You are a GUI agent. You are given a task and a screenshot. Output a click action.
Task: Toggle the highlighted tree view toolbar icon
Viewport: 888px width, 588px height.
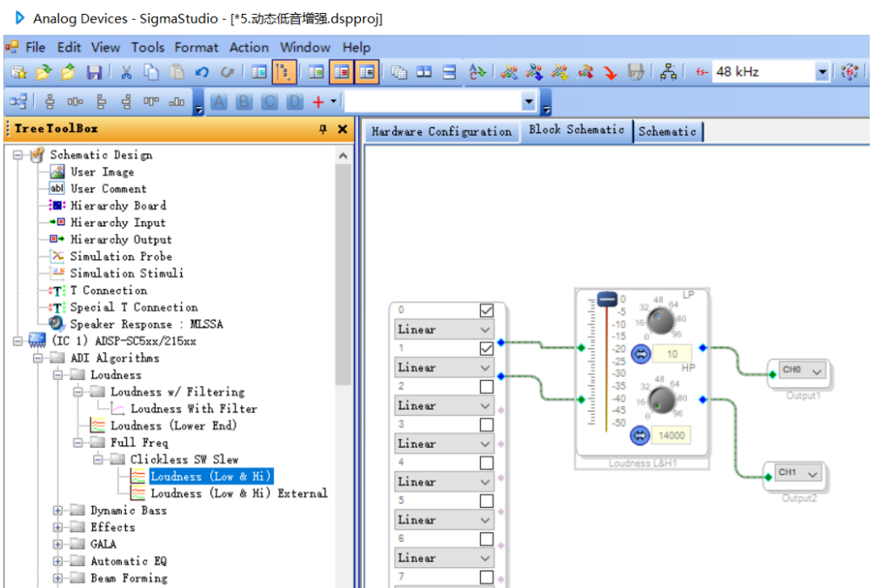tap(284, 72)
